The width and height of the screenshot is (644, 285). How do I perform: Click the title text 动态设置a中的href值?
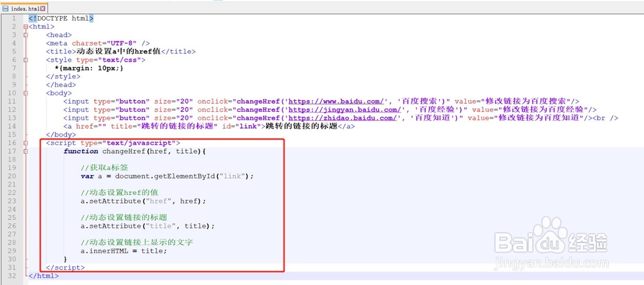pos(118,51)
